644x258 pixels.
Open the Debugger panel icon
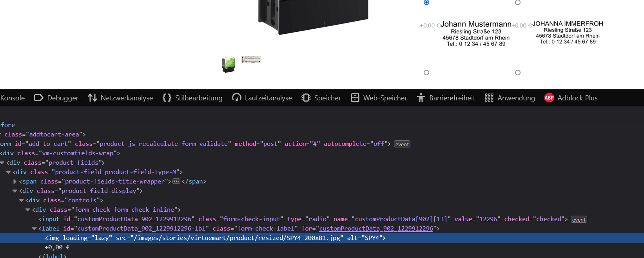coord(38,98)
